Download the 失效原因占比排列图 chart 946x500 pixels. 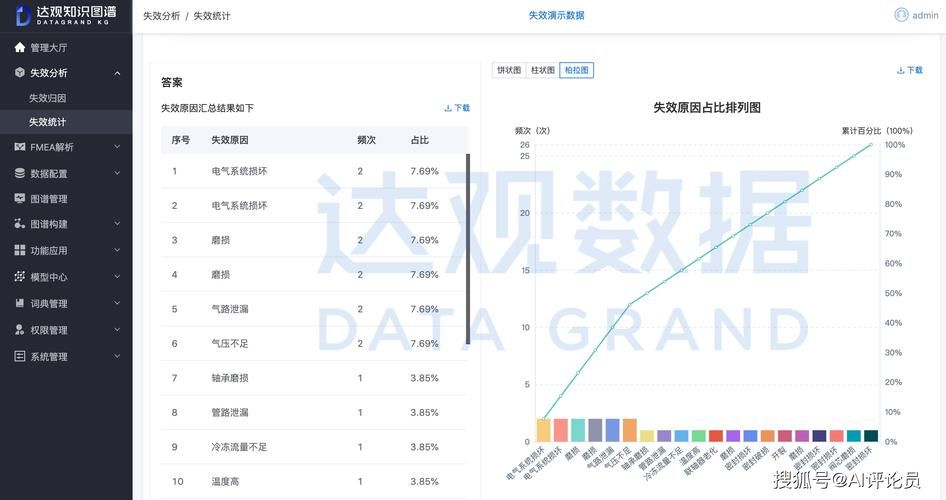tap(909, 70)
